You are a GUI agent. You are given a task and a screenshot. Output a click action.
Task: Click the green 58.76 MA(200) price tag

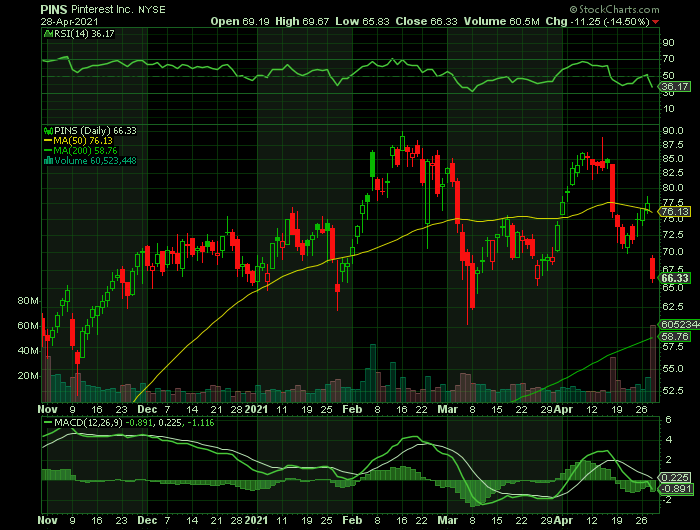tap(676, 337)
